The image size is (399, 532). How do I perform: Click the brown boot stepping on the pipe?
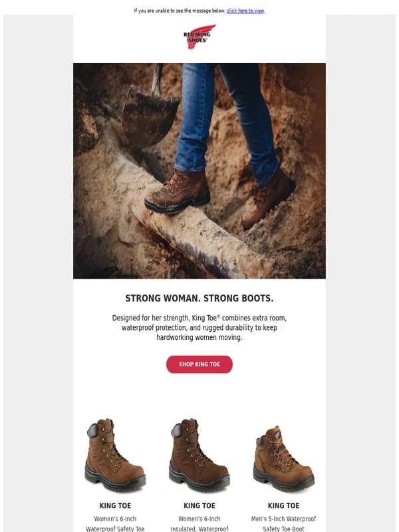(x=178, y=192)
